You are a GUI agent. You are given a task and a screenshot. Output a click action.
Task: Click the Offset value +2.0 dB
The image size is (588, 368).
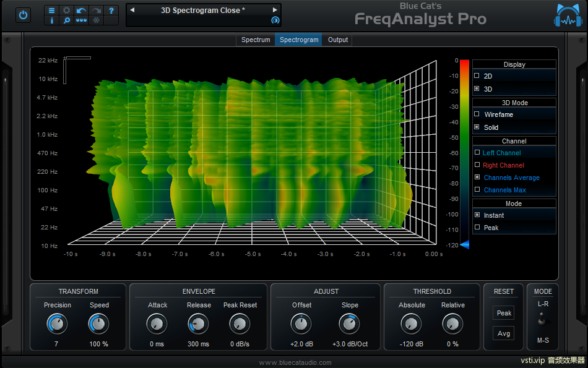[301, 344]
